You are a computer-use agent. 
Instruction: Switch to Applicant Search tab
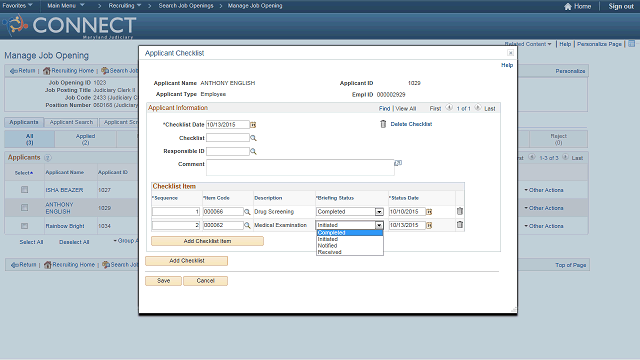(71, 122)
